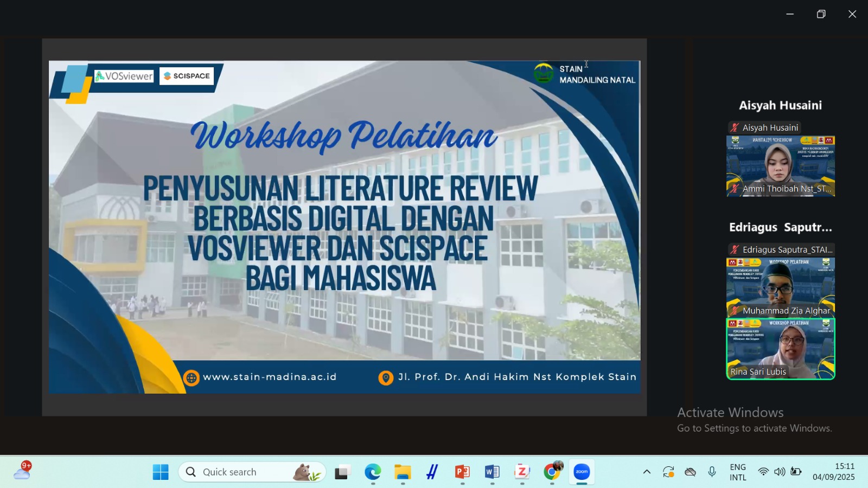Screen dimensions: 868x488
Task: Switch to PowerPoint from the taskbar
Action: point(462,472)
